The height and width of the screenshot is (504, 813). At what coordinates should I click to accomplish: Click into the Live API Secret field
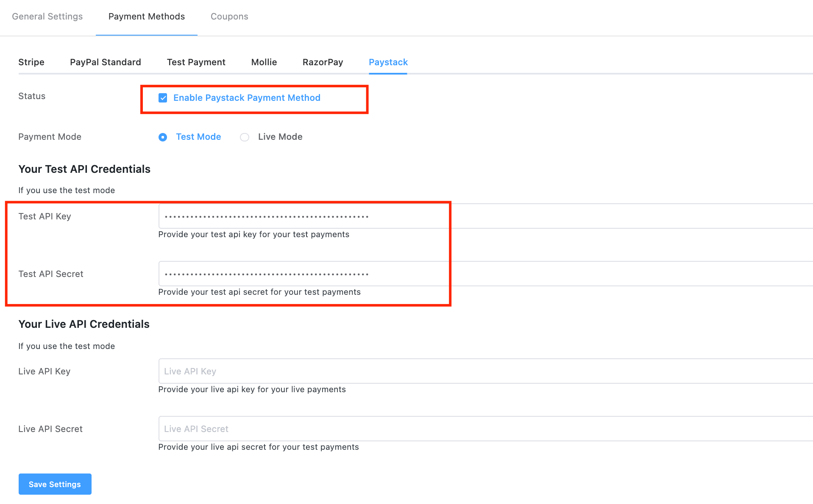coord(486,429)
